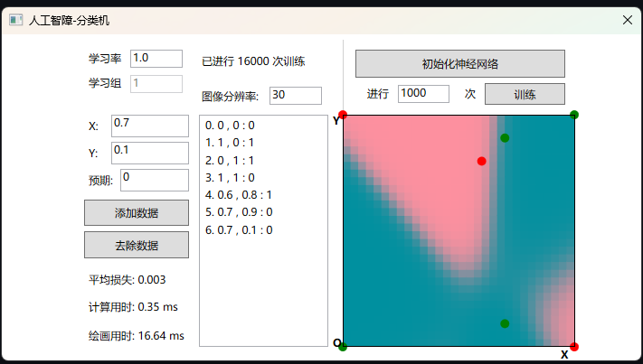Click the Y coordinate input field
Image resolution: width=643 pixels, height=364 pixels.
[150, 153]
